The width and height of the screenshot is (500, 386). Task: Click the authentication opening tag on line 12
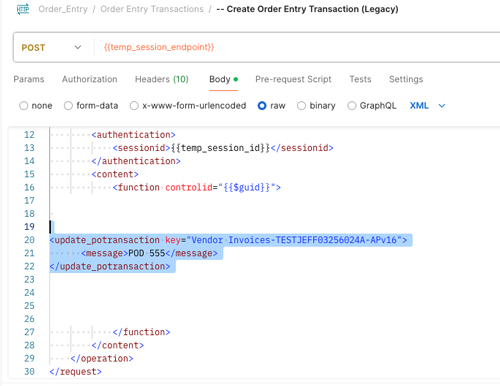tap(133, 135)
